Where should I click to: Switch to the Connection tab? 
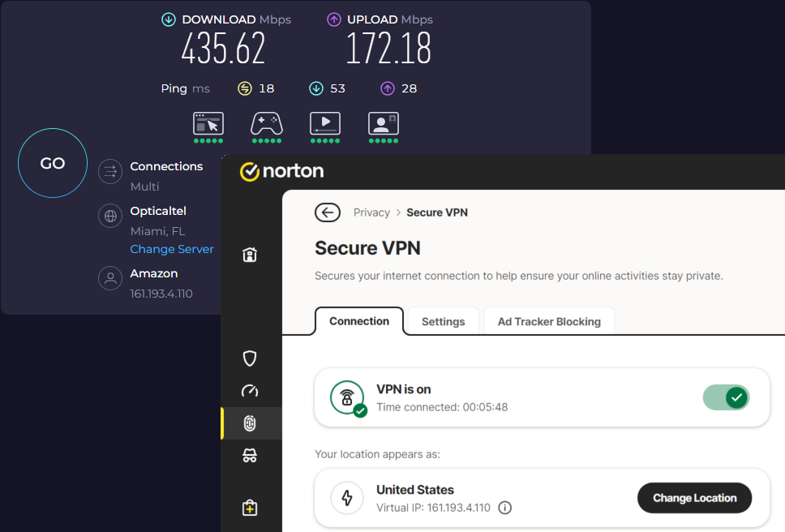(x=359, y=321)
